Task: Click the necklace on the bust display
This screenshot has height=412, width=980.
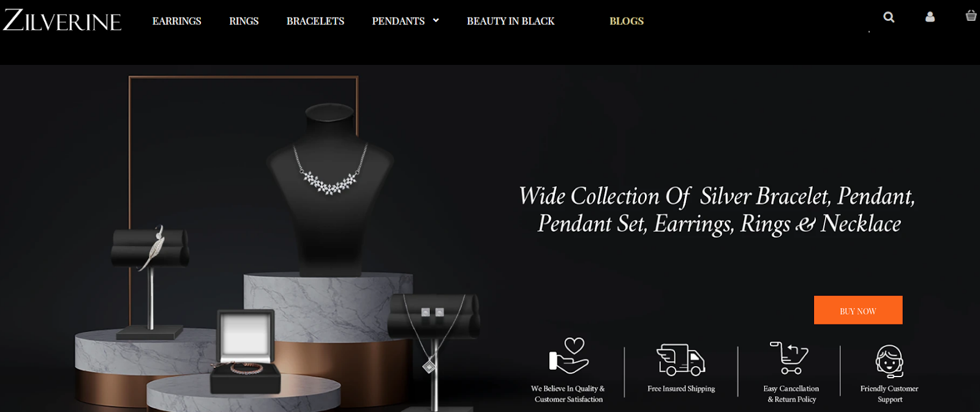Action: pyautogui.click(x=330, y=170)
